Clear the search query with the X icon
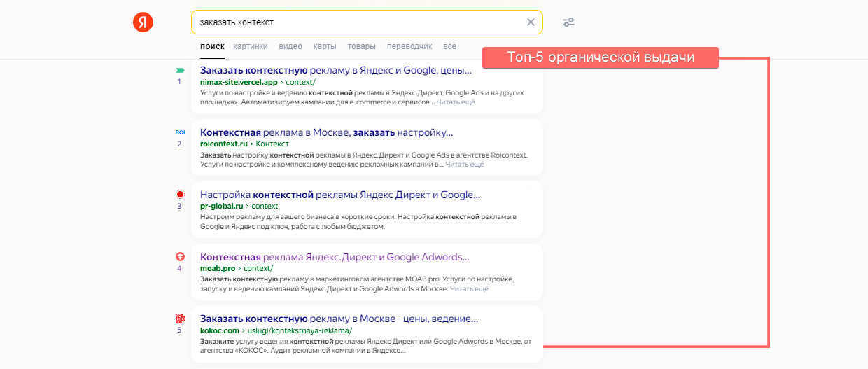 [x=531, y=22]
